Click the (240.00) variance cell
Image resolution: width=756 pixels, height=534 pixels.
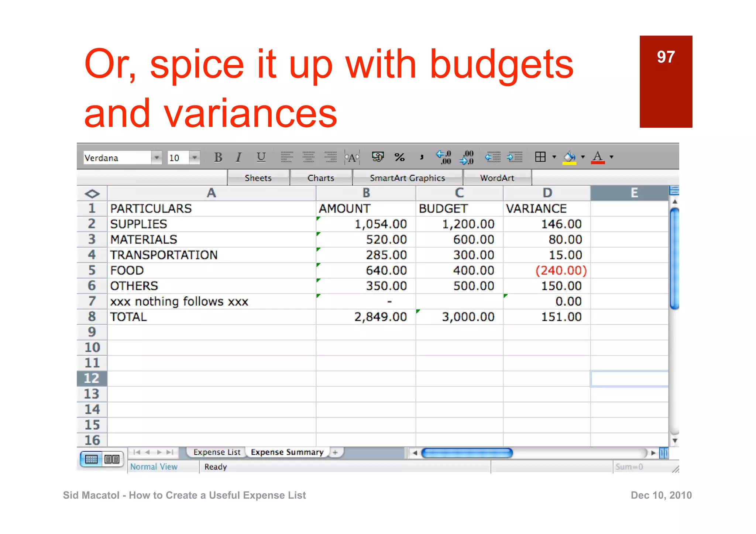547,271
